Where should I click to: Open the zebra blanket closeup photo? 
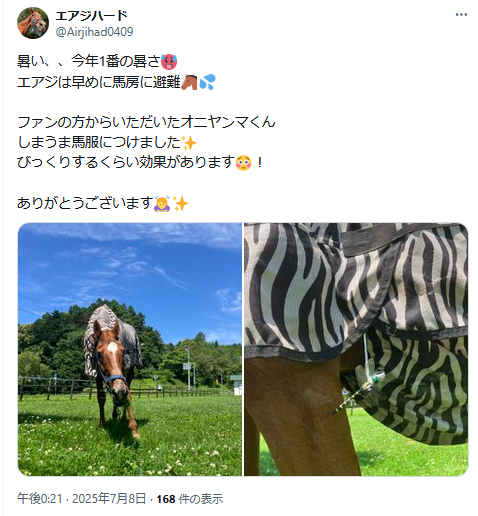(356, 349)
